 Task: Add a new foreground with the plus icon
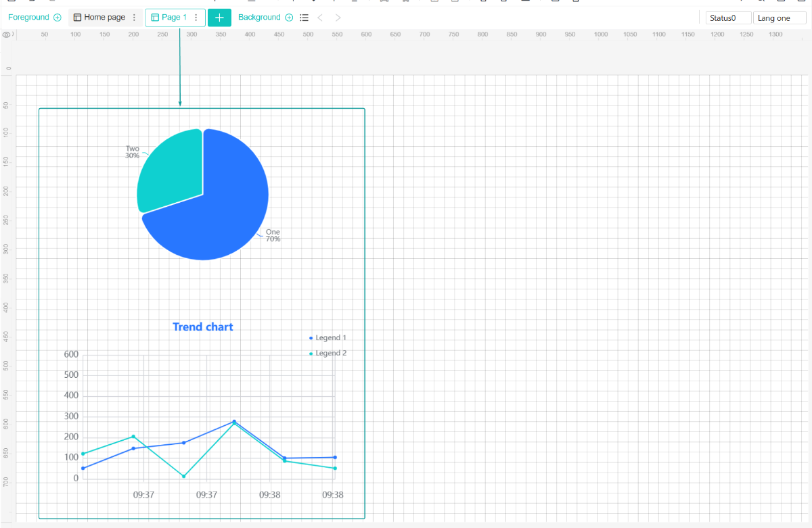pos(58,18)
